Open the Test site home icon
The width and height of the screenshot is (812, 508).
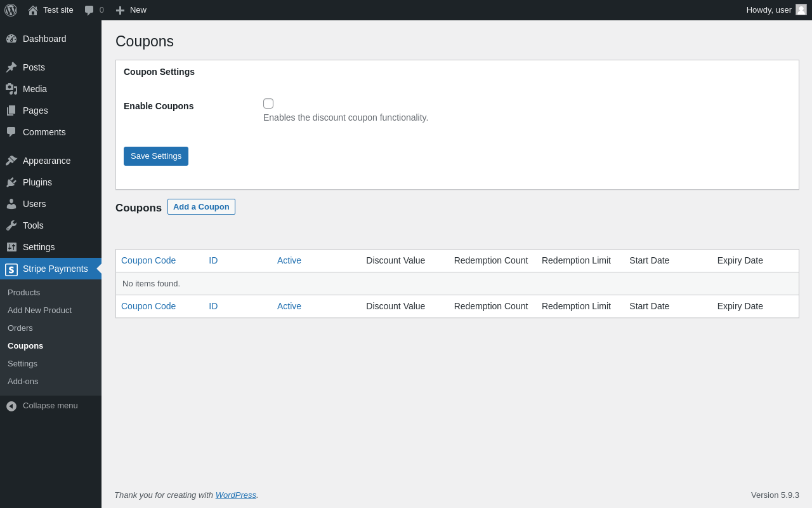point(33,10)
